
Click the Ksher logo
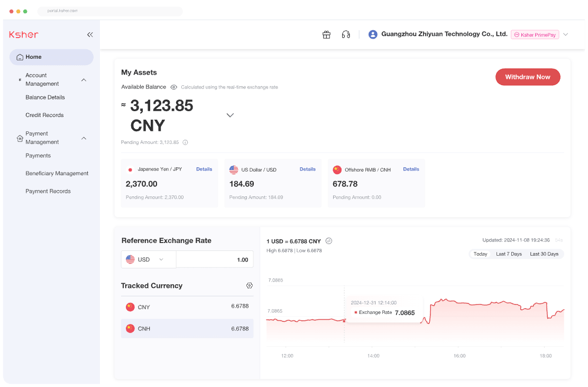tap(24, 34)
